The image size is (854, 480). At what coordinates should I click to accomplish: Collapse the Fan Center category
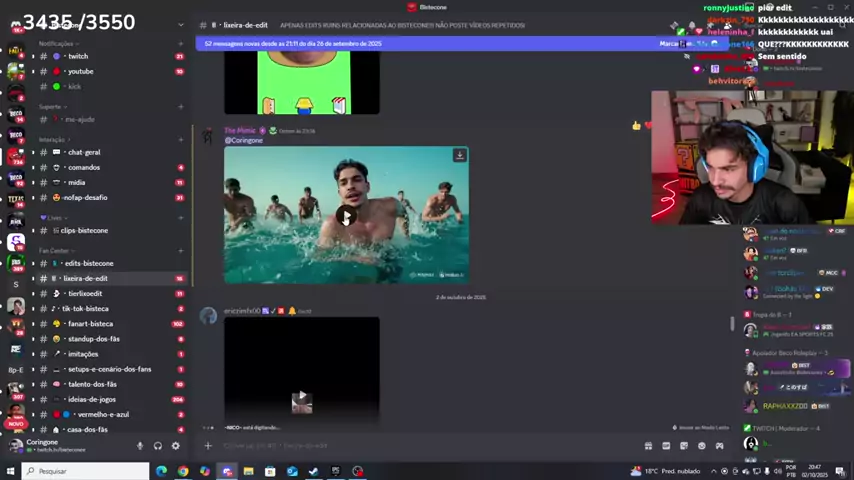coord(54,250)
